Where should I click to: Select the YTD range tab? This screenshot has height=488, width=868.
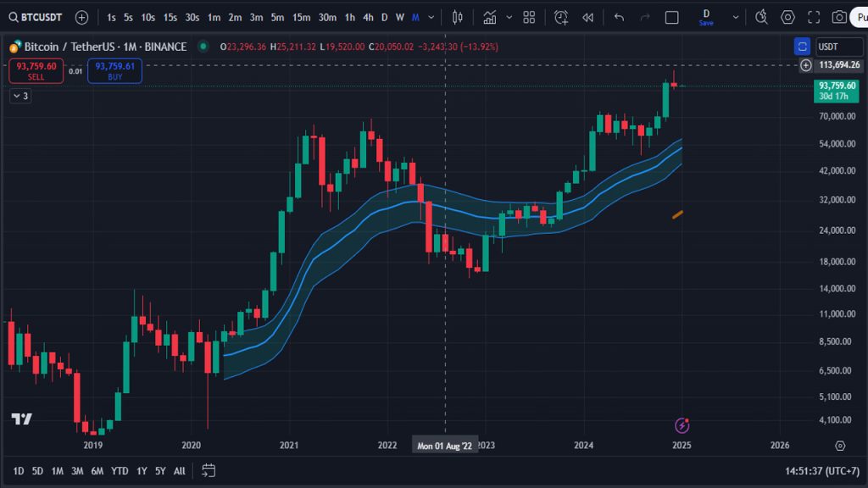tap(119, 471)
